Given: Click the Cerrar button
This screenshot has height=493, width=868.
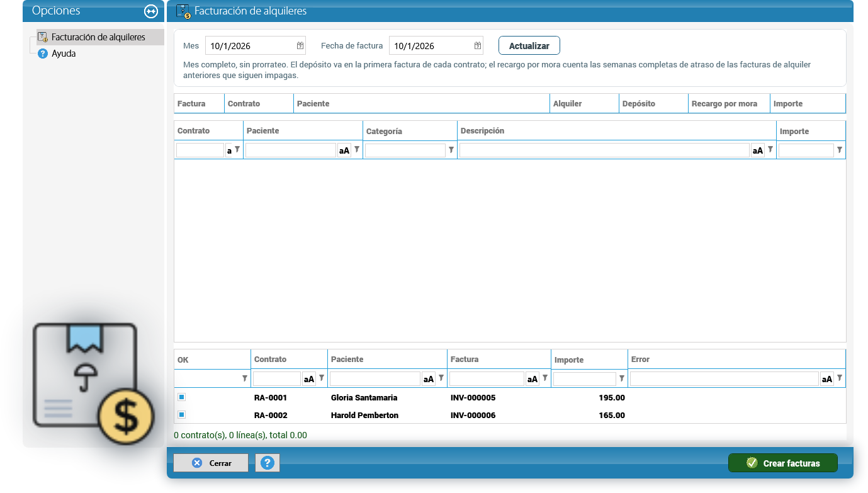Looking at the screenshot, I should coord(211,463).
